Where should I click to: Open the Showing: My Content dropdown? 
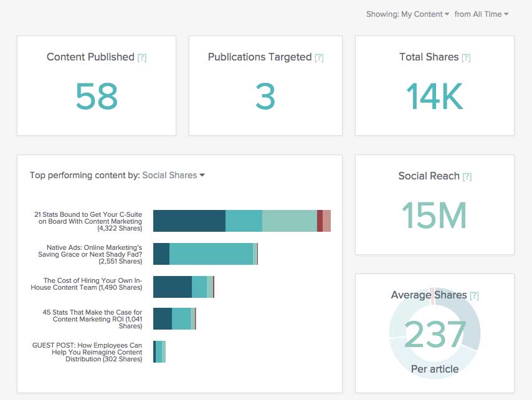tap(407, 14)
